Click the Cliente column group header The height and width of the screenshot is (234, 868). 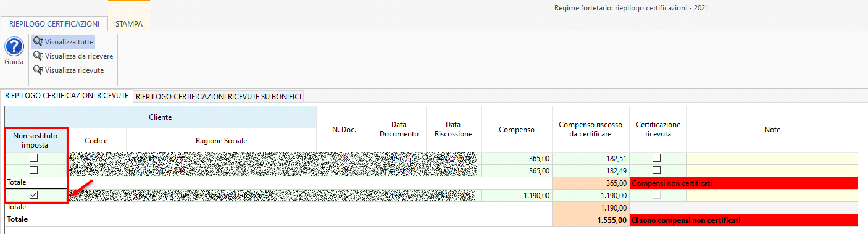click(161, 117)
